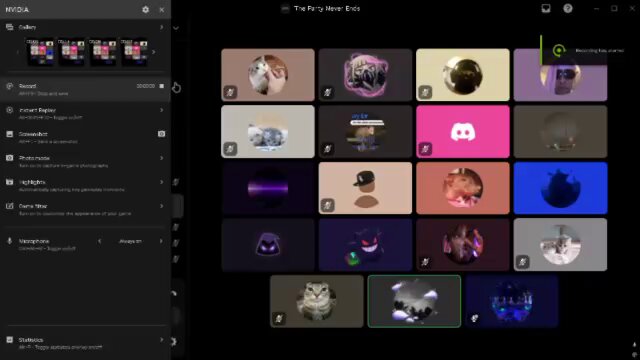Select the pink glowing anime avatar tile

click(365, 75)
